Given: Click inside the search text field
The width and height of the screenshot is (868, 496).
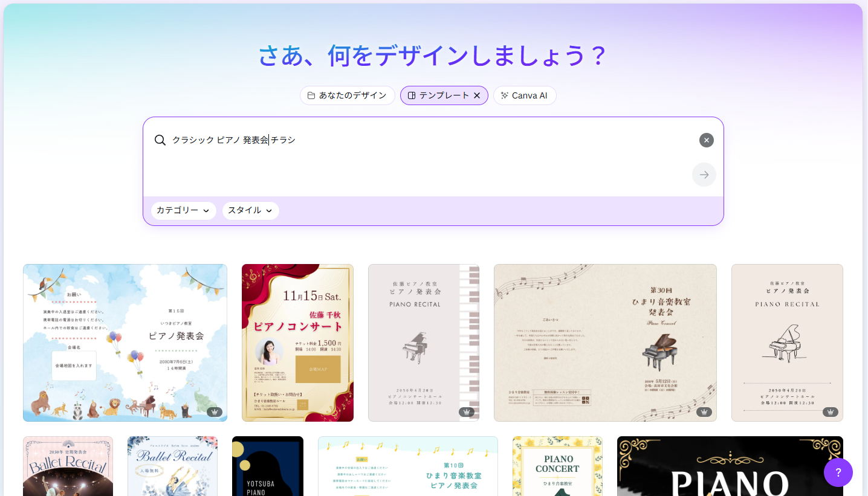Looking at the screenshot, I should pos(423,140).
